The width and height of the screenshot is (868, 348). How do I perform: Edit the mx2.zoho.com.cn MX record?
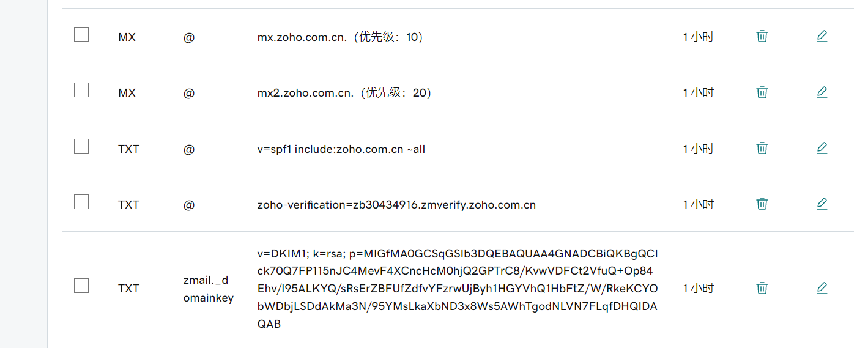click(x=822, y=92)
